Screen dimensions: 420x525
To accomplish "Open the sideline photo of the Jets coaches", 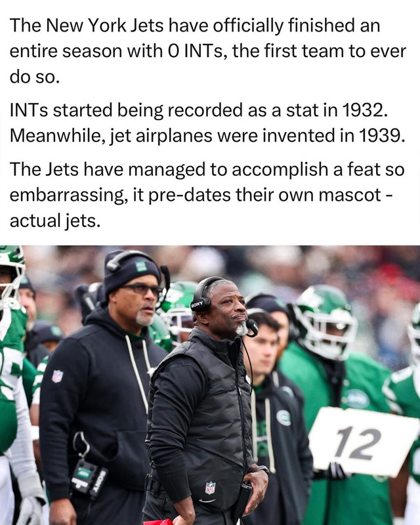I will click(210, 385).
